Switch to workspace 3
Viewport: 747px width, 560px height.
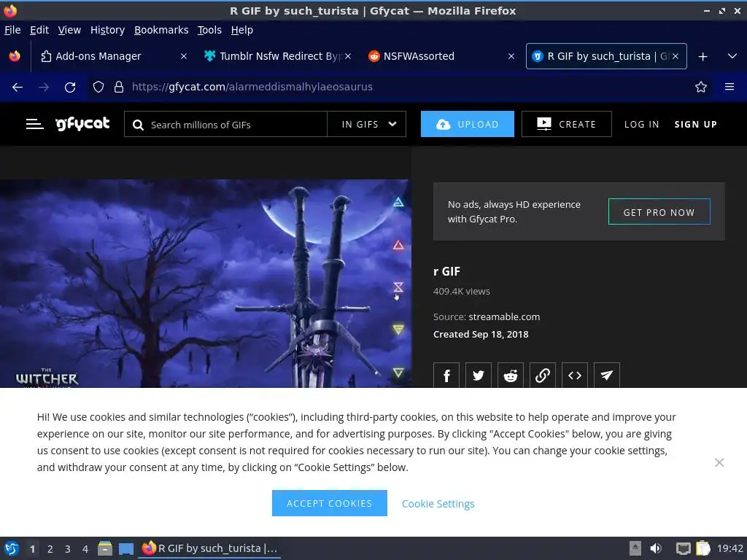68,549
